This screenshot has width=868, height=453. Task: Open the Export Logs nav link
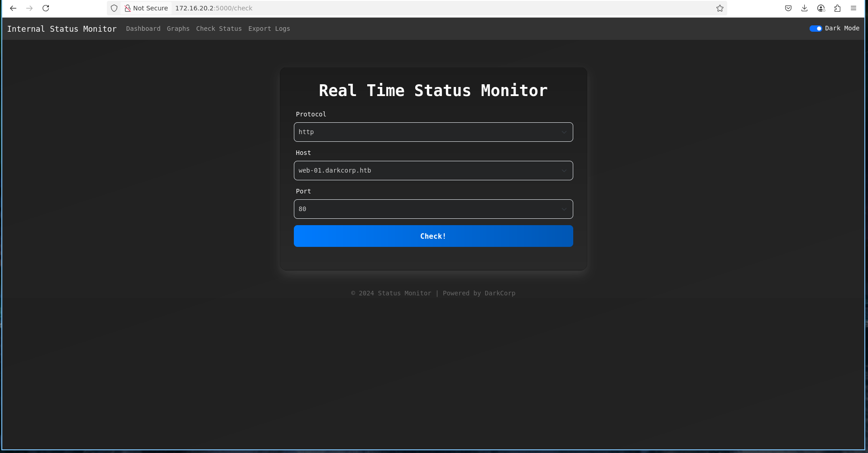coord(269,29)
